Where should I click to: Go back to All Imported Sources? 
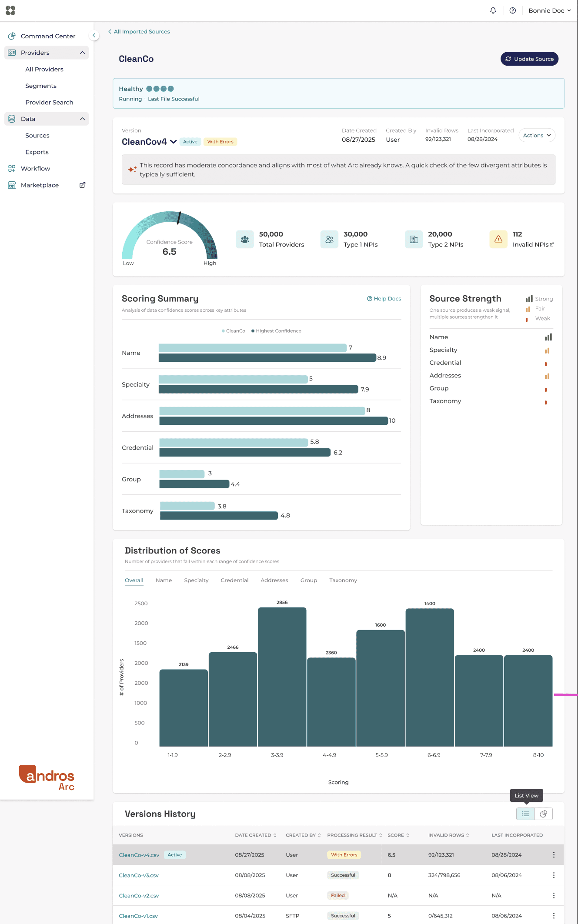139,32
